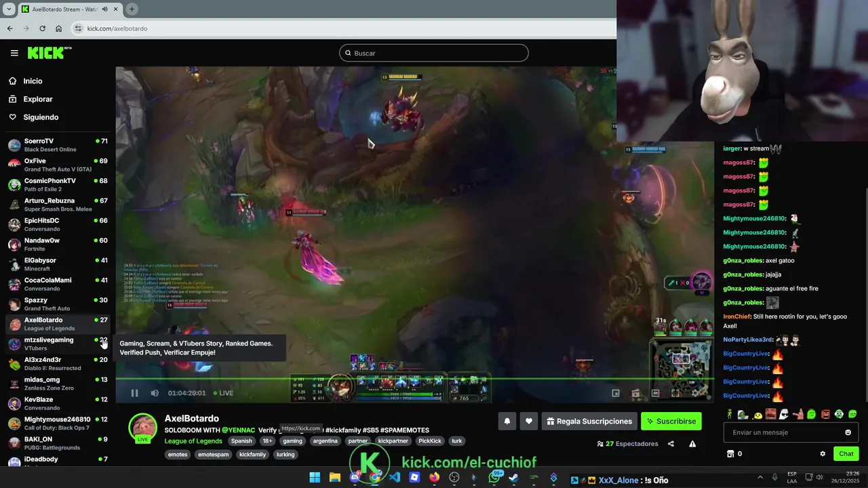Select the AxelBotardo Stream browser tab

pos(71,9)
